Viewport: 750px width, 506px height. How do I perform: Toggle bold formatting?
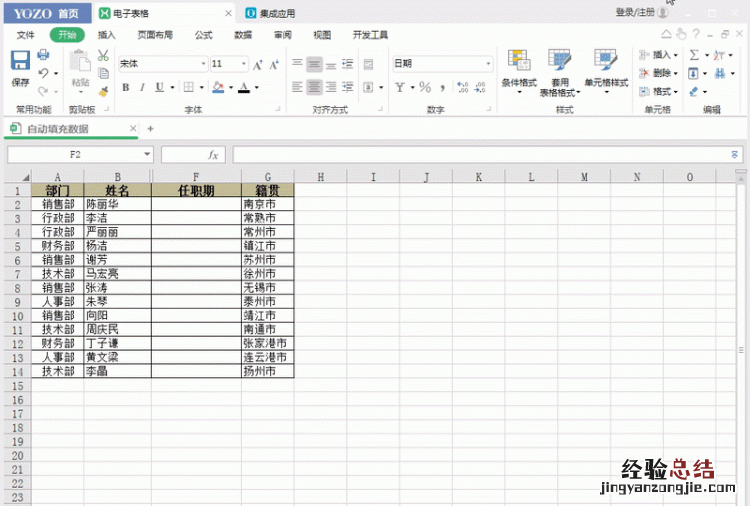[126, 87]
